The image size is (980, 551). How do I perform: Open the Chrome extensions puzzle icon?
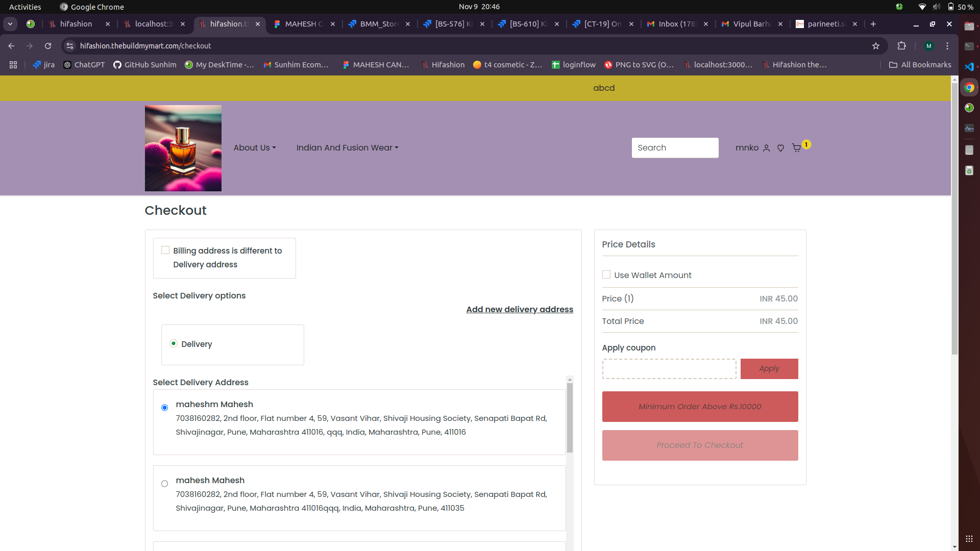click(x=902, y=46)
